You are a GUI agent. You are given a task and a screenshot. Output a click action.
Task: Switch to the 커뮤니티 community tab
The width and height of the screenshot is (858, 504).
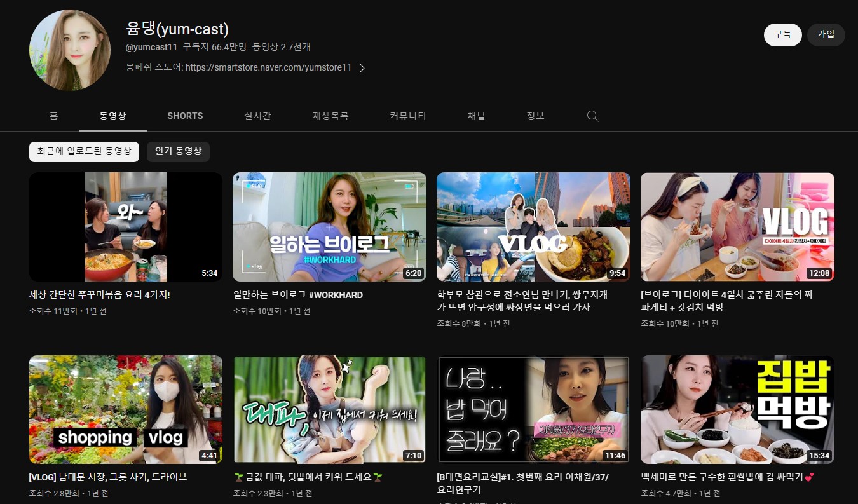pos(407,116)
